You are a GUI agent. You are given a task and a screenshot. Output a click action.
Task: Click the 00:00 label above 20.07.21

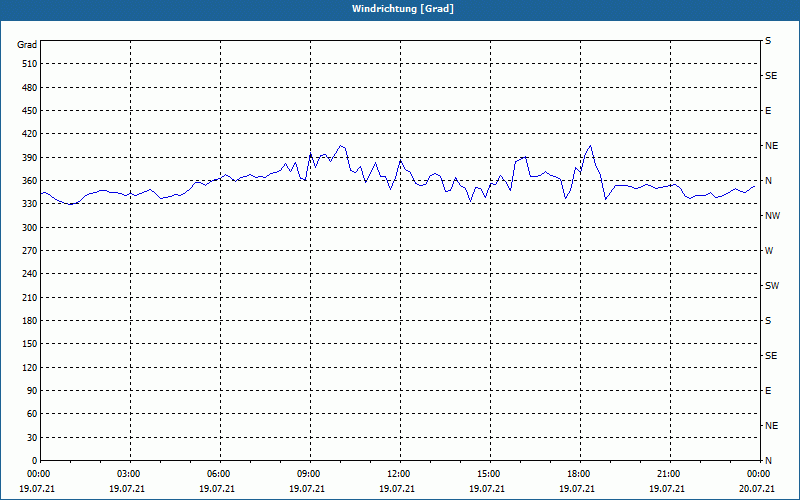(x=759, y=474)
